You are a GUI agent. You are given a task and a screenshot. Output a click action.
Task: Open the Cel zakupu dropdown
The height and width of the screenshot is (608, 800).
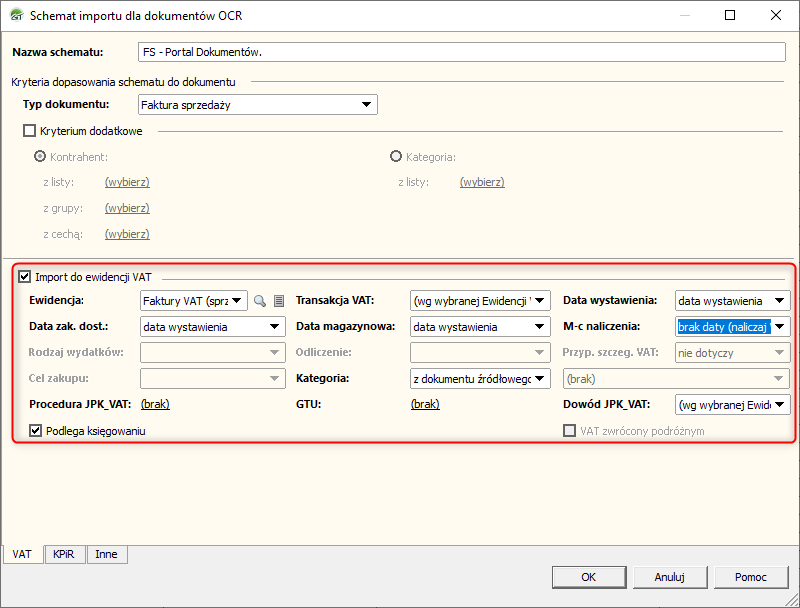click(213, 379)
